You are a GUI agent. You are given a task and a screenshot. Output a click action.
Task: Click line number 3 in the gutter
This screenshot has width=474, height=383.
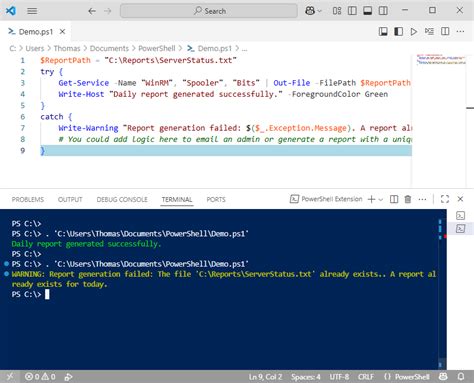[23, 83]
